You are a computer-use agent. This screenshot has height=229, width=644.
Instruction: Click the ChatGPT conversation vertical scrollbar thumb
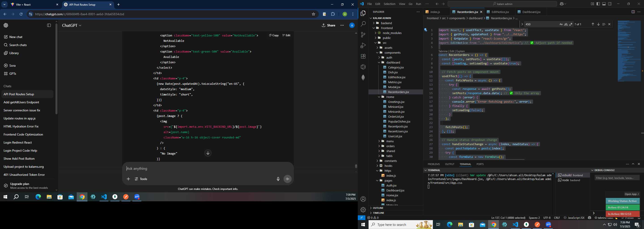click(356, 166)
